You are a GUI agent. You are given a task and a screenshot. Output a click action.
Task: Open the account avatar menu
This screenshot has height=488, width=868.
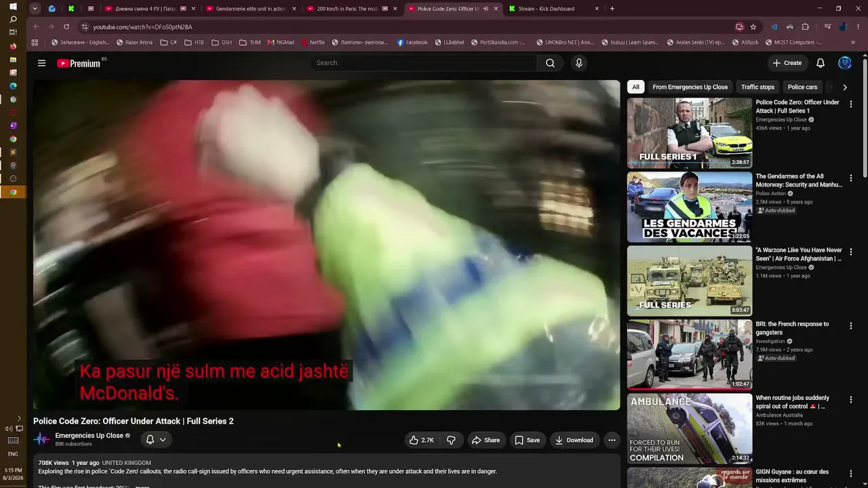(845, 63)
